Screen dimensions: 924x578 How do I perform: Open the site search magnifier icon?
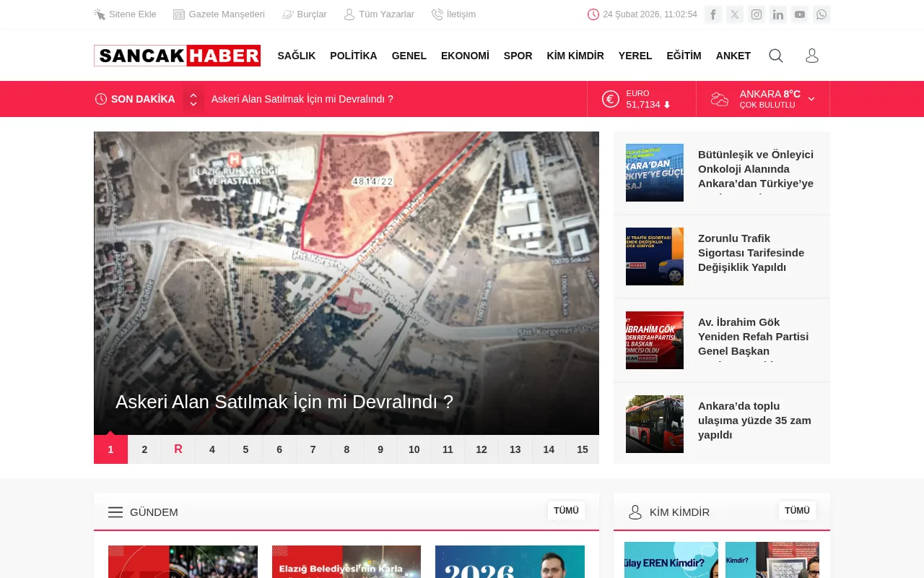[x=775, y=55]
